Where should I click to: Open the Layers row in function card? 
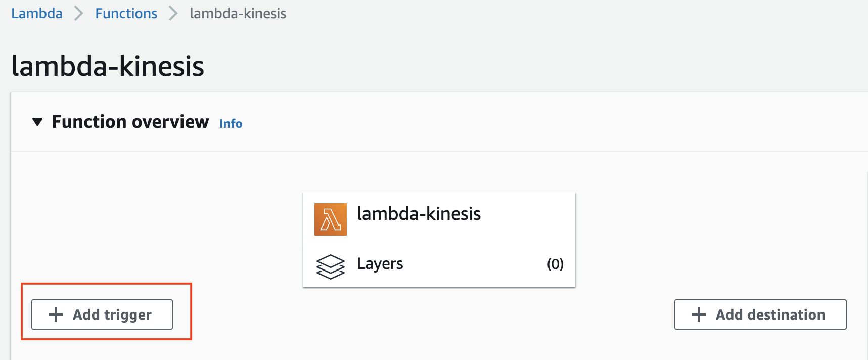point(439,264)
